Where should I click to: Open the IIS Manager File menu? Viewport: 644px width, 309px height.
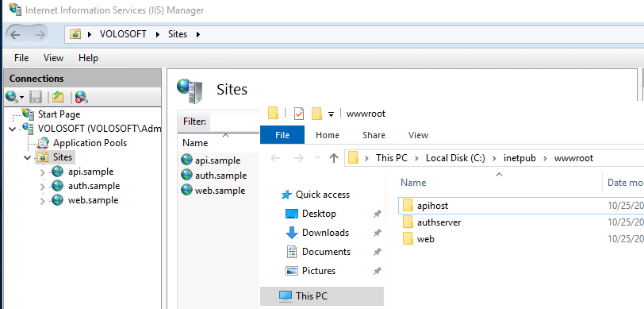click(x=21, y=58)
